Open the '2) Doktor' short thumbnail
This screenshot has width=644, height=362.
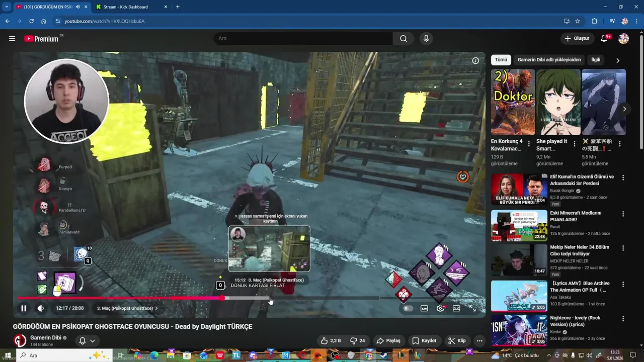point(513,102)
